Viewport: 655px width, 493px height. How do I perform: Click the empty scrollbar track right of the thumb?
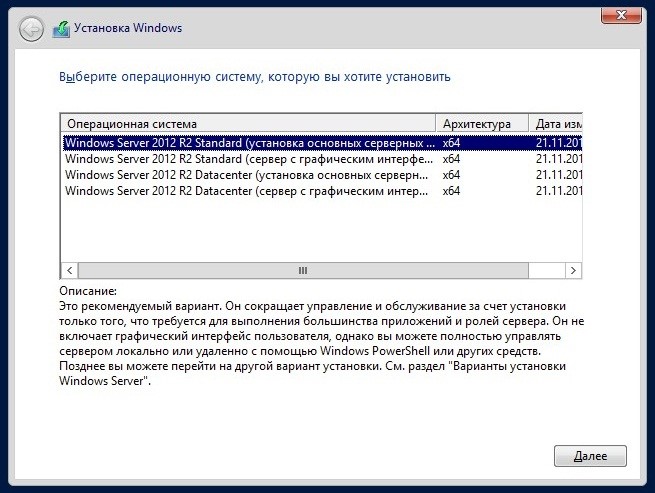547,270
